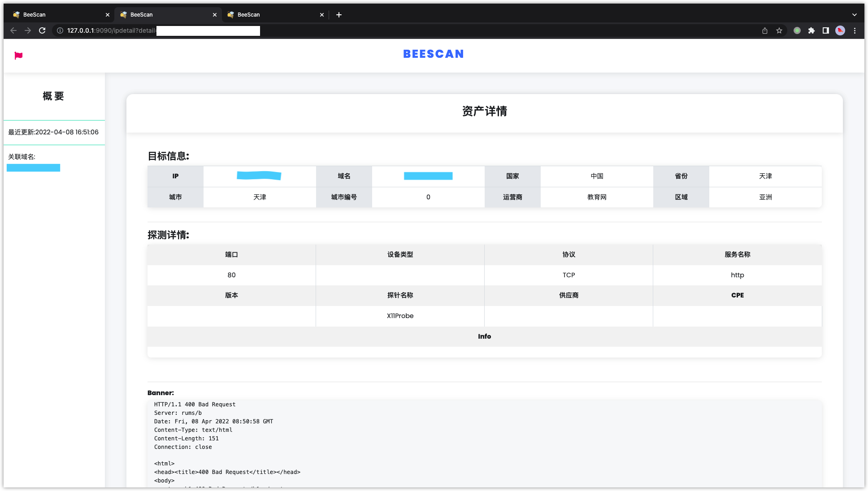Click the redacted associated domain link
Image resolution: width=868 pixels, height=491 pixels.
34,168
